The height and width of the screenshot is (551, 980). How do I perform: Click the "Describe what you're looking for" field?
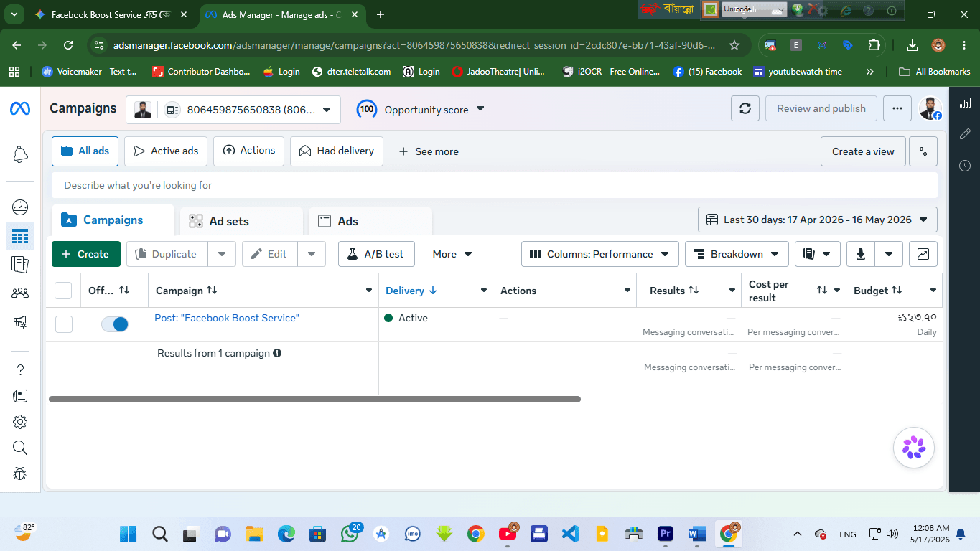coord(495,185)
